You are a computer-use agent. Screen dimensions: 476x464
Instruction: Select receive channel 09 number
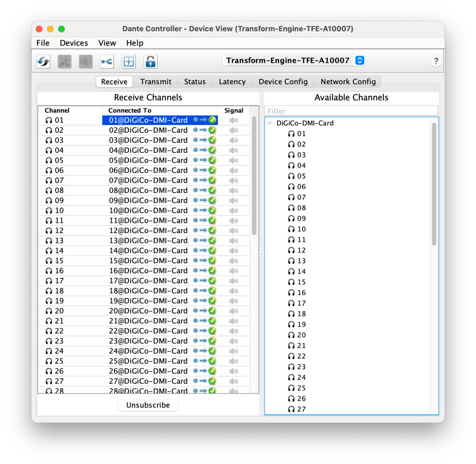tap(59, 201)
